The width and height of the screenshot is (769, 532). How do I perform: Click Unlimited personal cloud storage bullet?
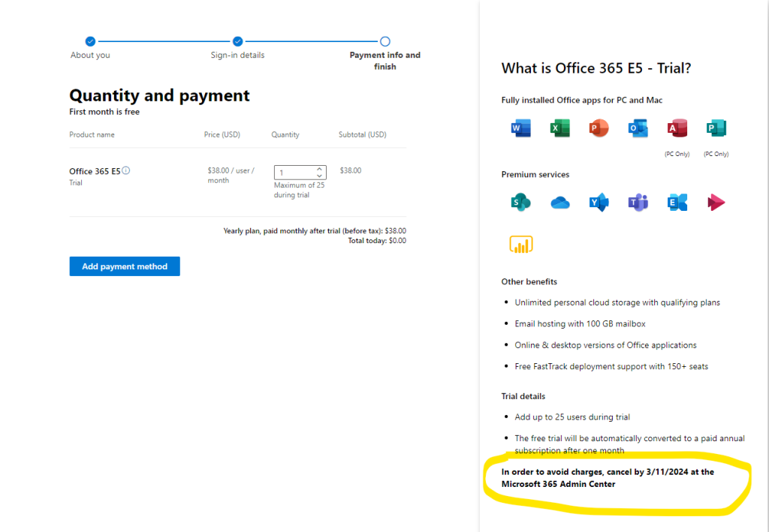617,302
